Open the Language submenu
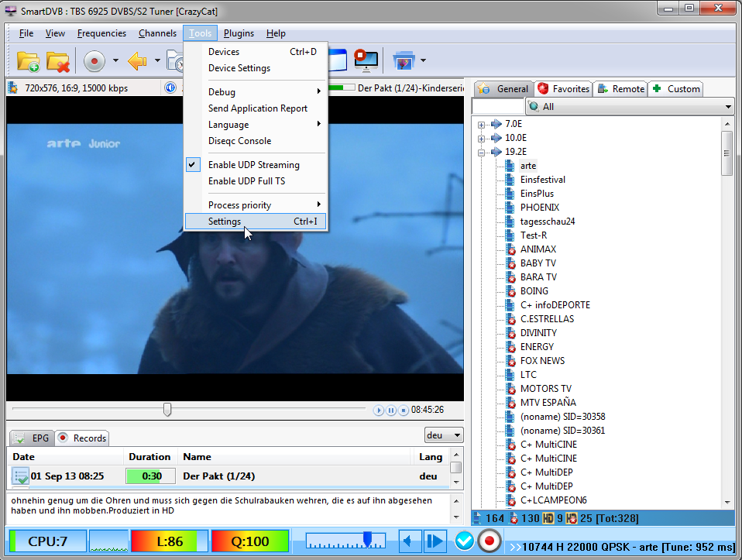742x560 pixels. tap(256, 125)
